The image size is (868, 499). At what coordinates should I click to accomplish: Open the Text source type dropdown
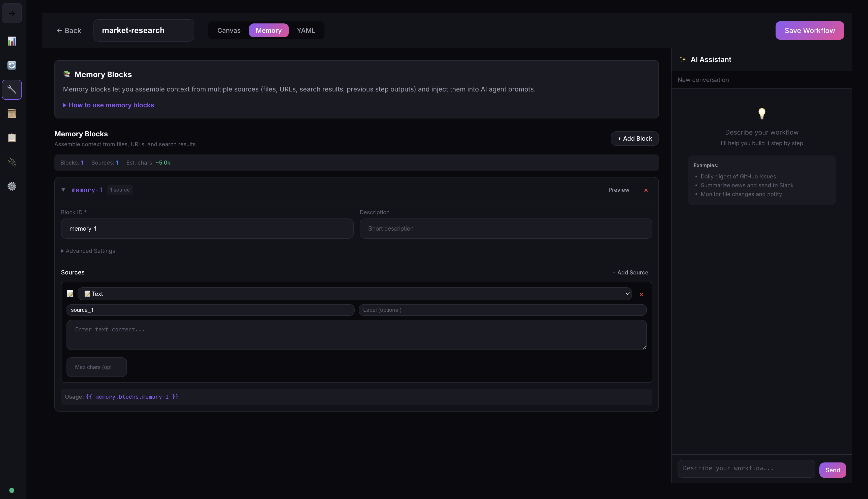pos(355,294)
